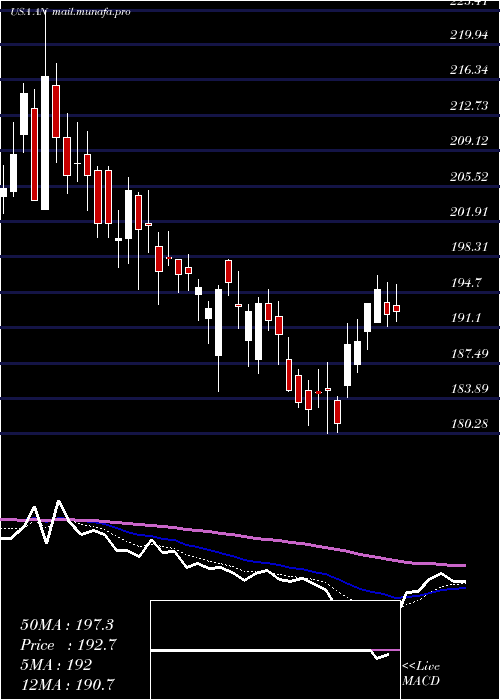Click the 209.12 price axis label
500x700 pixels.
(x=469, y=141)
